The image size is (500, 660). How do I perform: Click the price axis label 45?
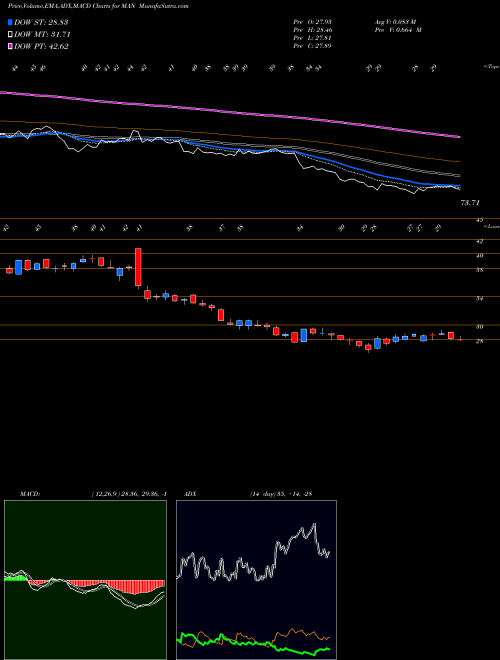pos(479,220)
